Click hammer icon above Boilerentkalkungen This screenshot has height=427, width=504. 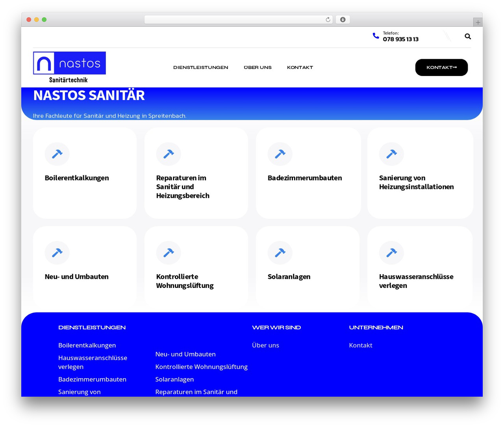(57, 154)
